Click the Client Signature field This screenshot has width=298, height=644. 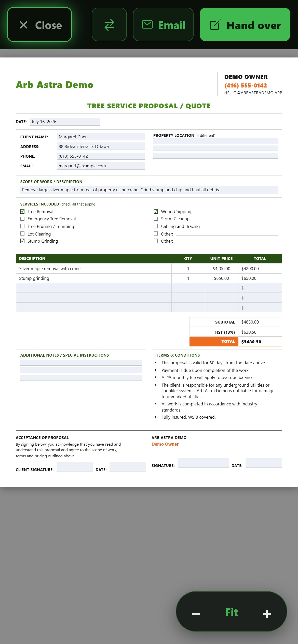(x=75, y=467)
